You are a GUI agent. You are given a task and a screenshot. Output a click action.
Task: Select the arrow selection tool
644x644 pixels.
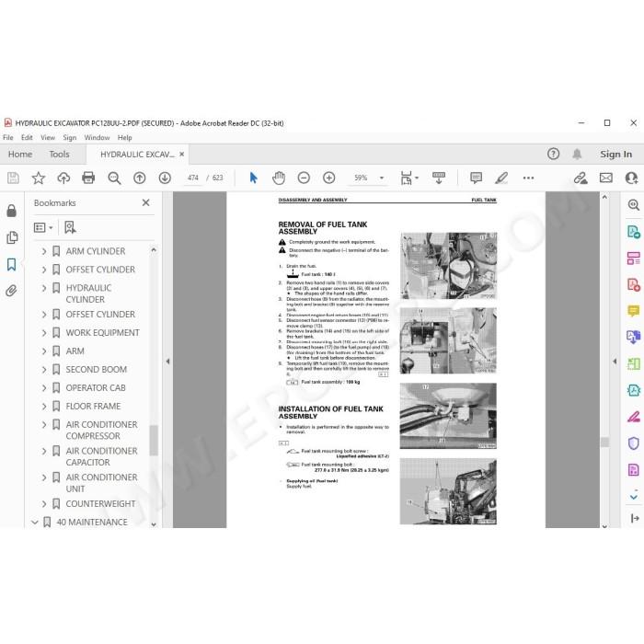tap(253, 178)
